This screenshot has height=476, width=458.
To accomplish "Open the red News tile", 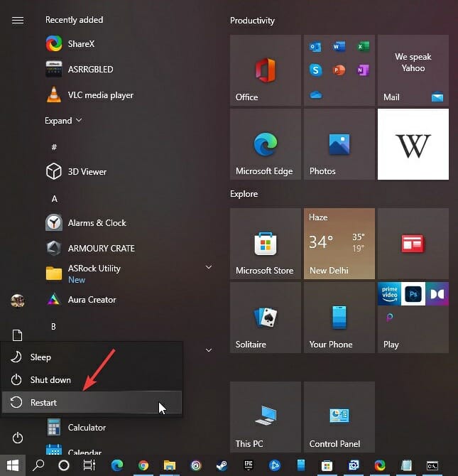I will (x=413, y=244).
